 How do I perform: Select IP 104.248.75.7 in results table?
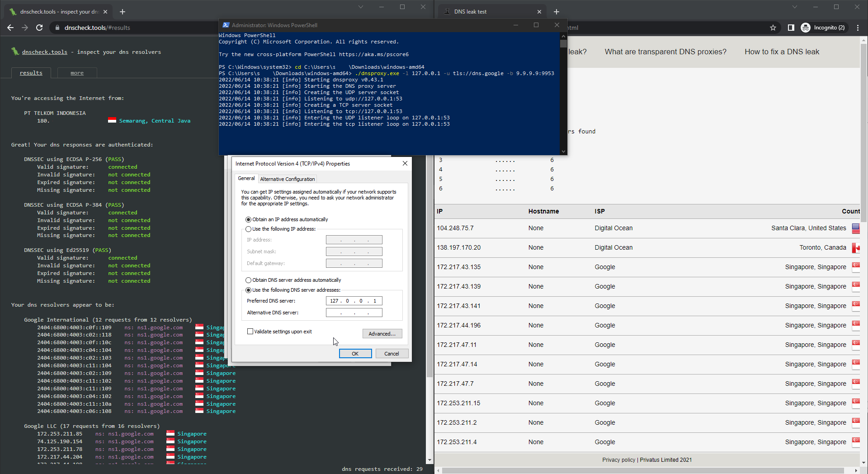tap(455, 228)
